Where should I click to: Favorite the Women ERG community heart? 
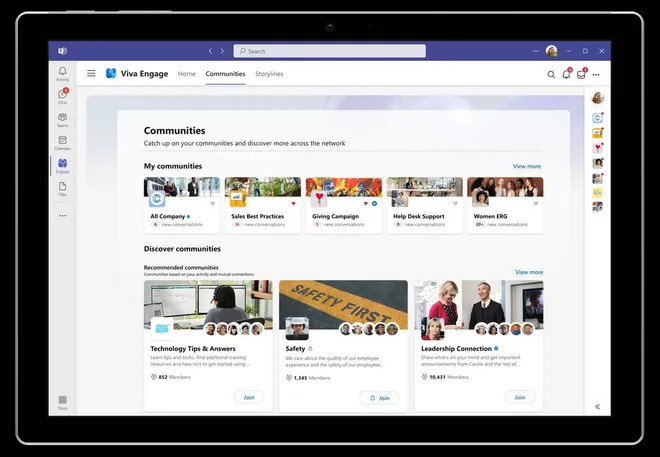click(x=536, y=204)
